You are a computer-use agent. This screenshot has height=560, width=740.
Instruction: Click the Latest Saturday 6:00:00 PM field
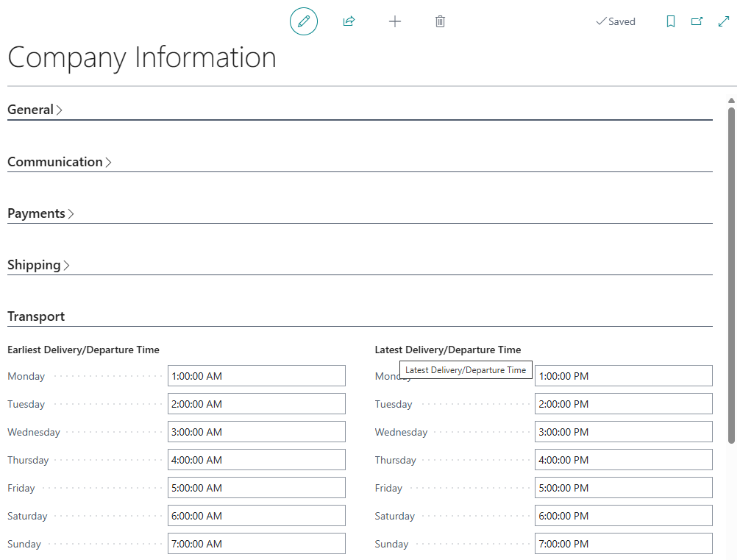[x=623, y=516]
